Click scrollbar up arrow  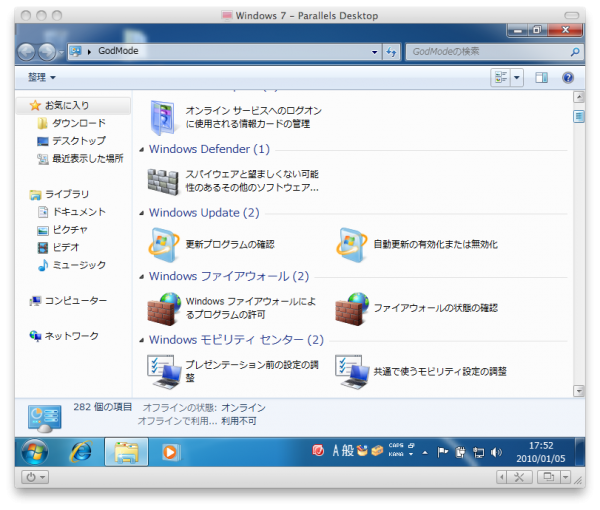click(x=579, y=97)
